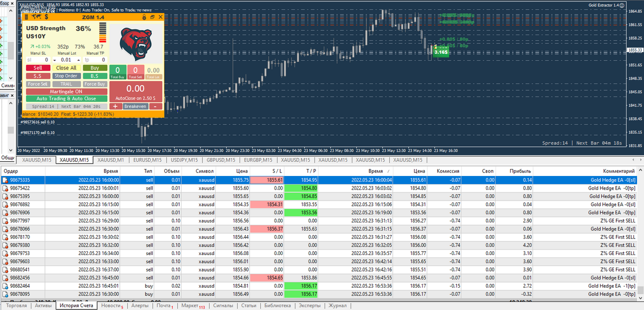Click the dollar sign icon in ZGM panel

(46, 17)
